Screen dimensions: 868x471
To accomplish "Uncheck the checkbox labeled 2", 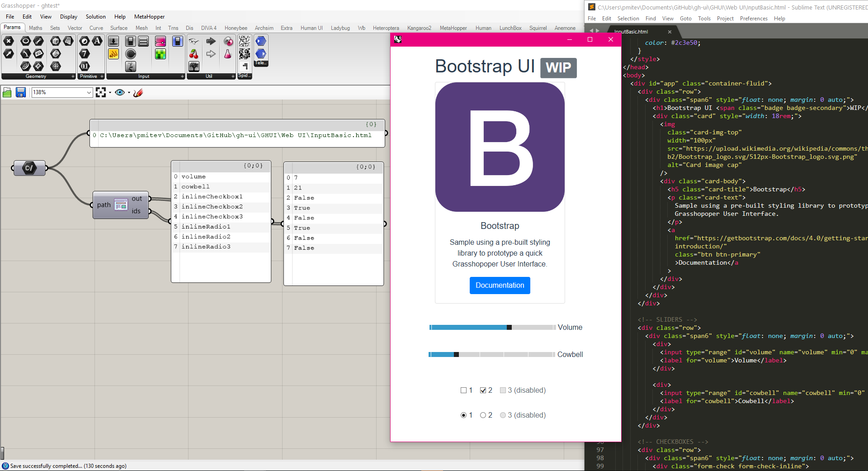I will pyautogui.click(x=483, y=390).
